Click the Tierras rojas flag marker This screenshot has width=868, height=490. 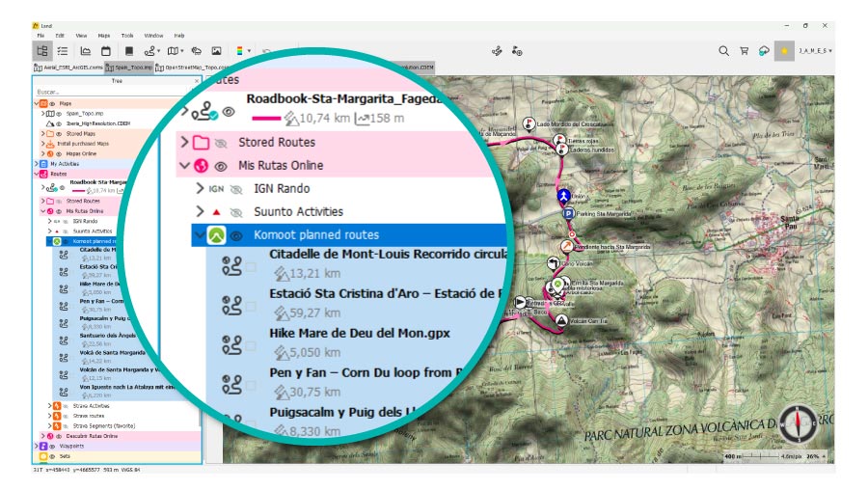pyautogui.click(x=559, y=140)
